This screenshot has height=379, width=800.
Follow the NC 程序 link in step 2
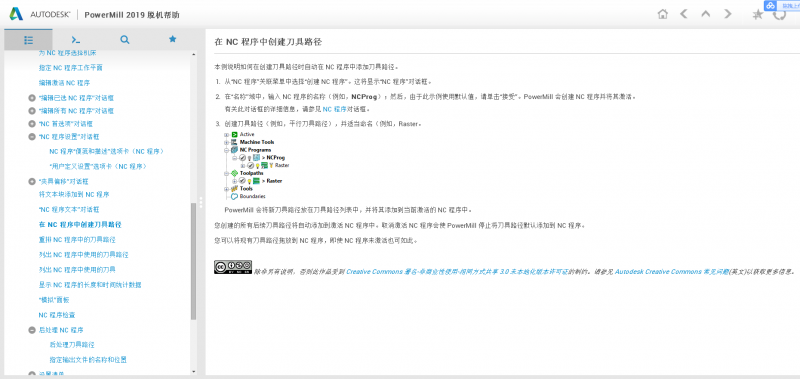[334, 109]
